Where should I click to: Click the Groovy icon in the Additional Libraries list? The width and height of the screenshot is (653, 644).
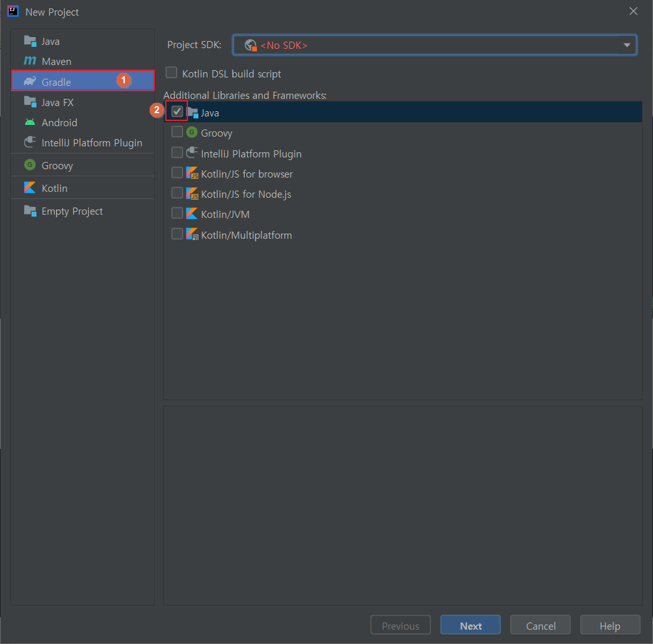pyautogui.click(x=192, y=133)
